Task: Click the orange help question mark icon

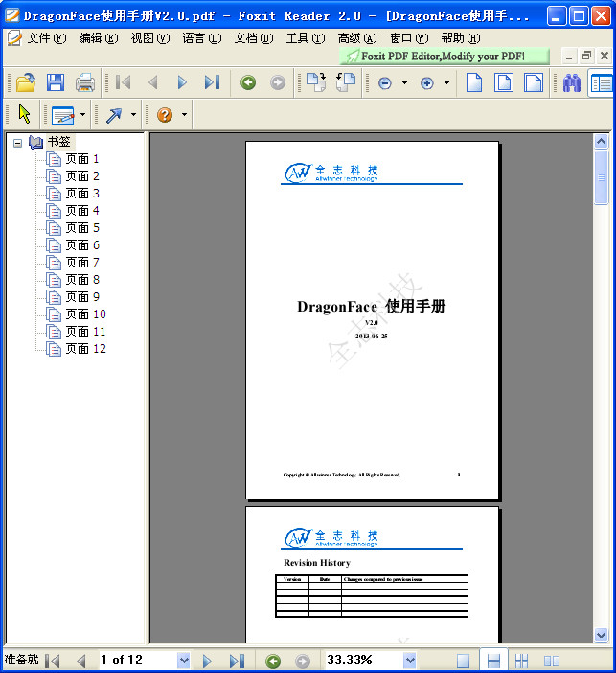Action: coord(165,115)
